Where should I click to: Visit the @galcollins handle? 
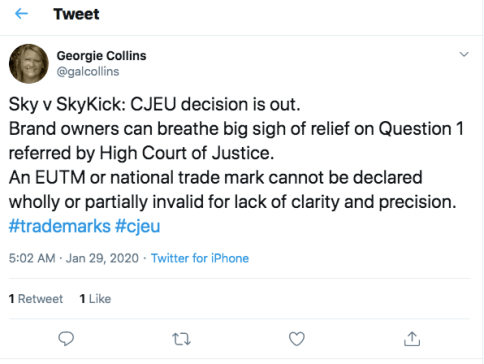[x=88, y=71]
